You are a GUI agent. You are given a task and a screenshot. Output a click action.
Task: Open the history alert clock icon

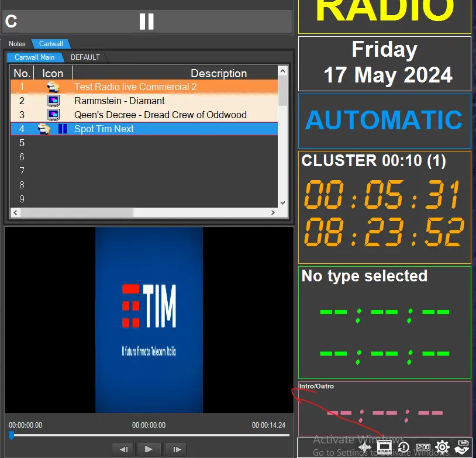click(x=403, y=447)
